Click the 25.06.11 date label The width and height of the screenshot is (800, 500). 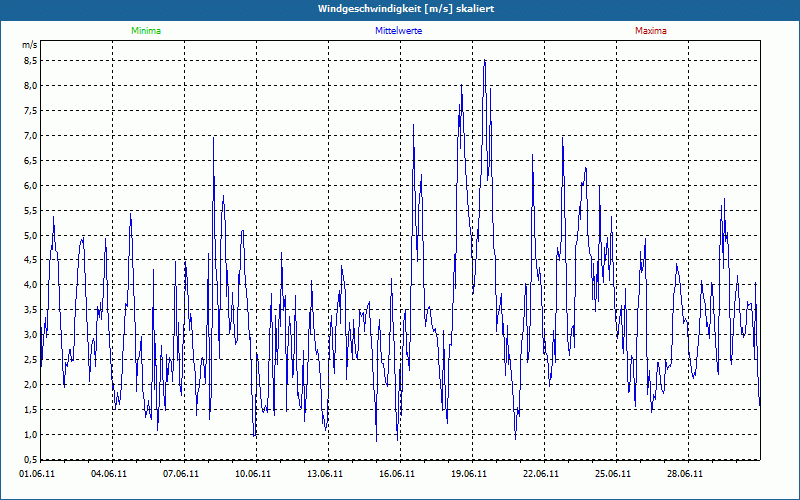pyautogui.click(x=612, y=474)
